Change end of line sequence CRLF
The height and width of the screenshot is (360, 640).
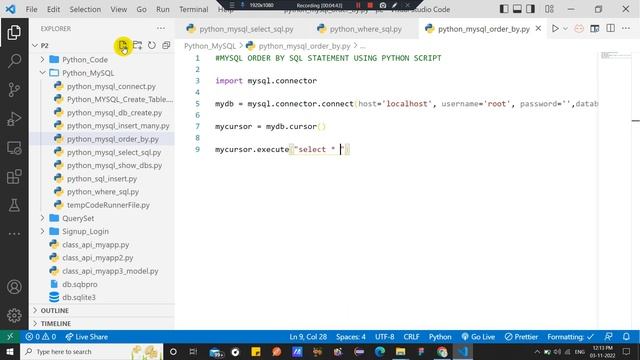[411, 337]
